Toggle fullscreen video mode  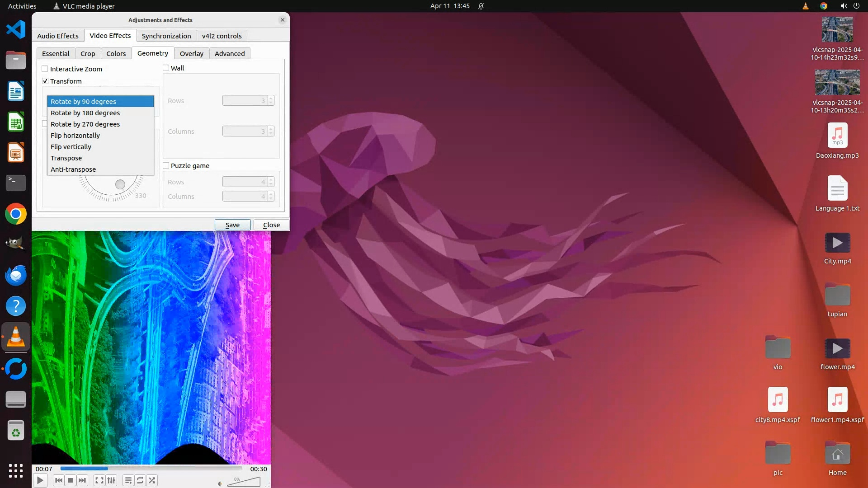[x=99, y=480]
